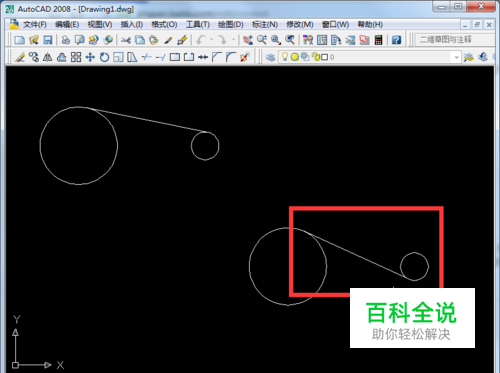Screen dimensions: 500x373
Task: Select the Scale tool
Action: tap(118, 57)
